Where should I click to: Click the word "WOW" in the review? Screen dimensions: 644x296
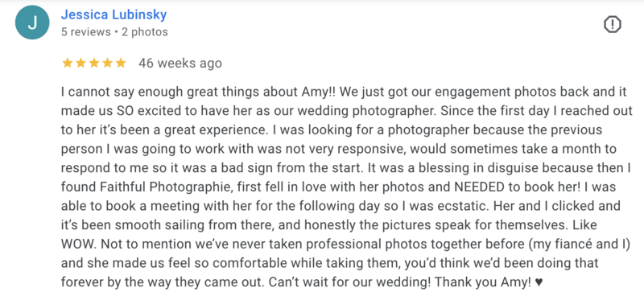click(77, 245)
